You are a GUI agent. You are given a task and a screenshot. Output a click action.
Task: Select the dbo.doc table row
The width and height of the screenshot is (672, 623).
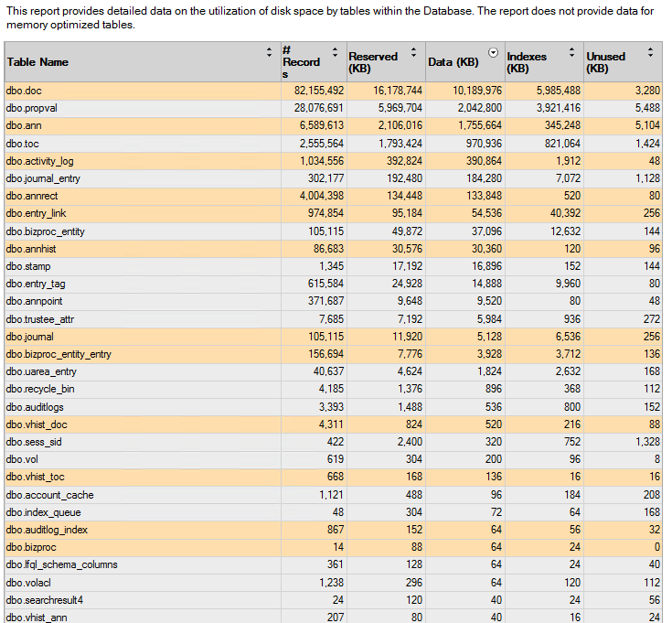click(x=334, y=91)
